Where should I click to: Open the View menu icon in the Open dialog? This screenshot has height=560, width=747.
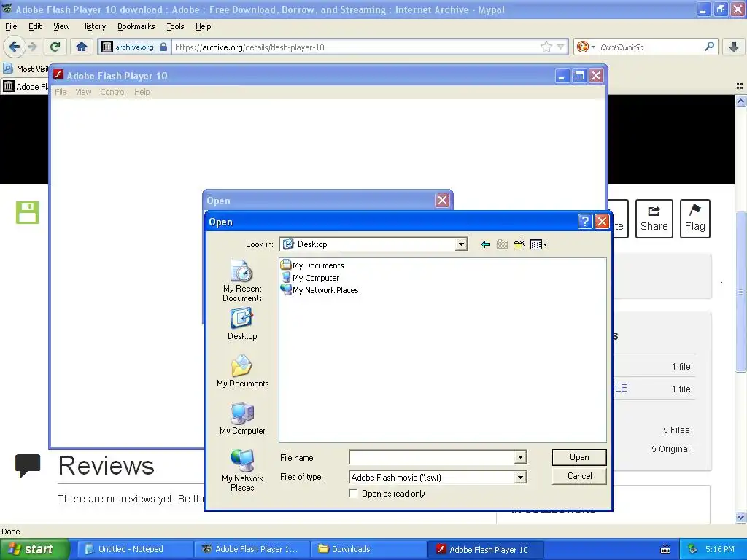(x=538, y=244)
